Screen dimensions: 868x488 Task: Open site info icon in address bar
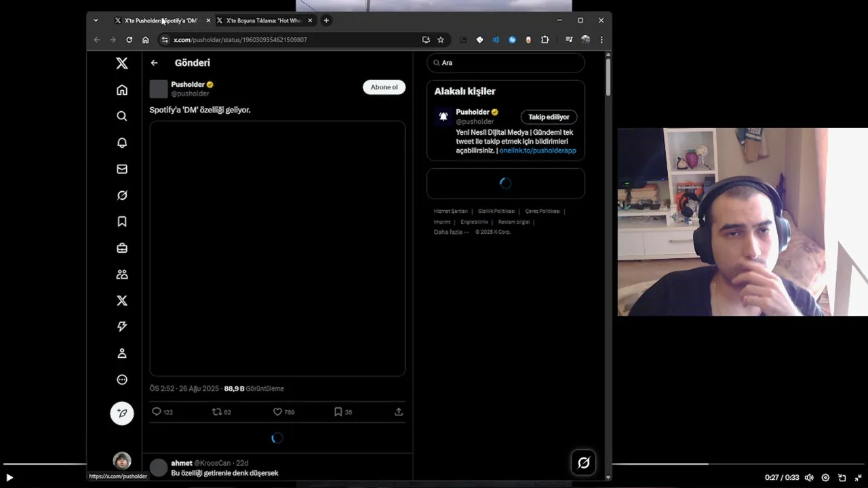(165, 40)
